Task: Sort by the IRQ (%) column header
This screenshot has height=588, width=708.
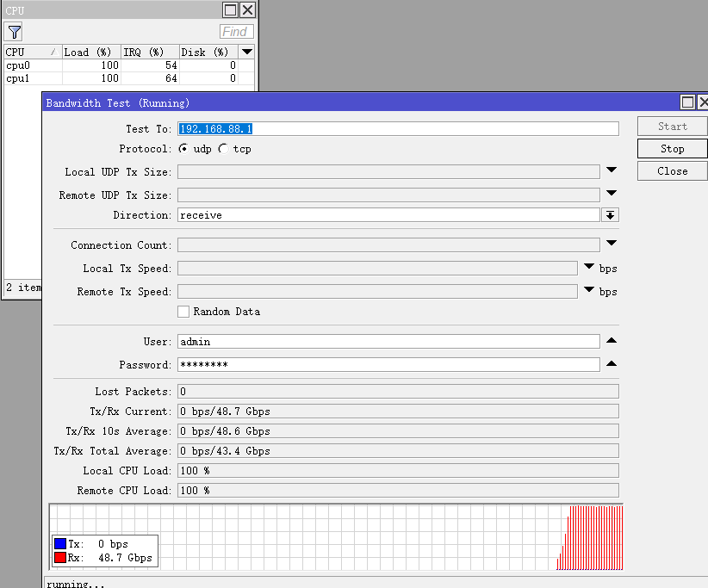Action: pos(148,53)
